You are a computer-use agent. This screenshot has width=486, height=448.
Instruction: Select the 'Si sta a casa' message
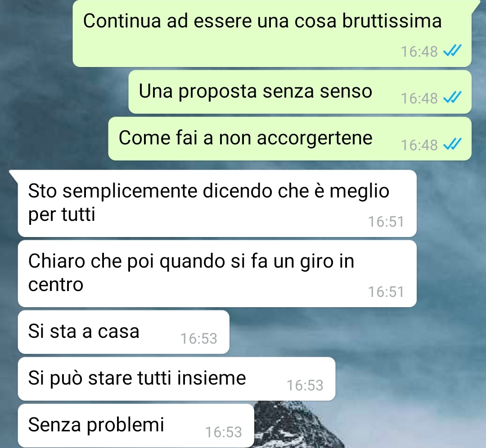(124, 332)
